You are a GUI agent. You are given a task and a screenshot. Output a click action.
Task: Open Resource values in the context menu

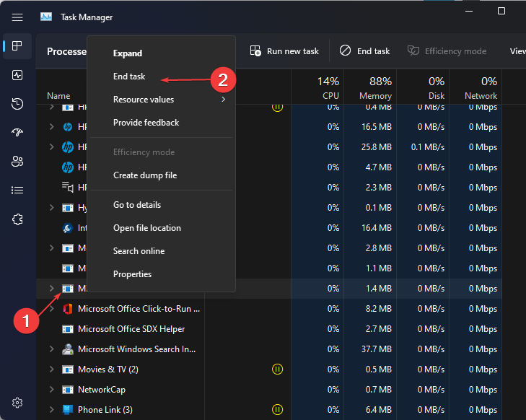pos(162,100)
